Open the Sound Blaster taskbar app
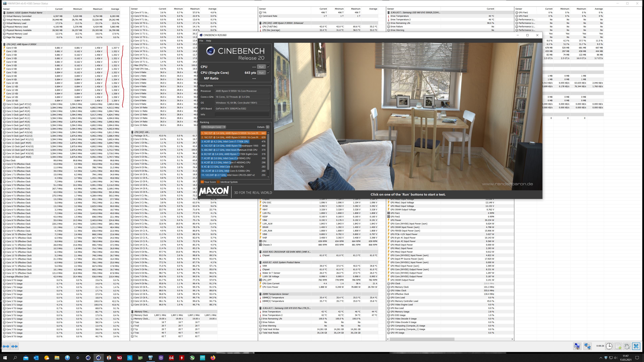644x362 pixels. point(202,358)
